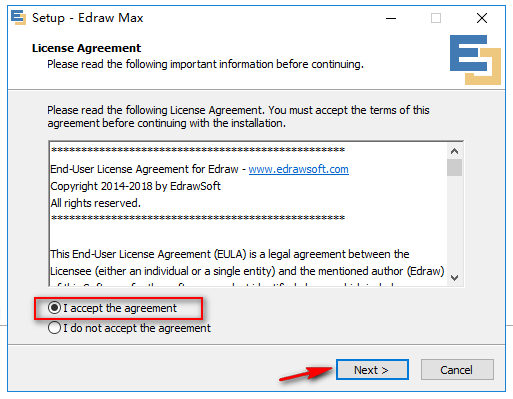Select "I do not accept the agreement"
The width and height of the screenshot is (513, 399).
[129, 328]
